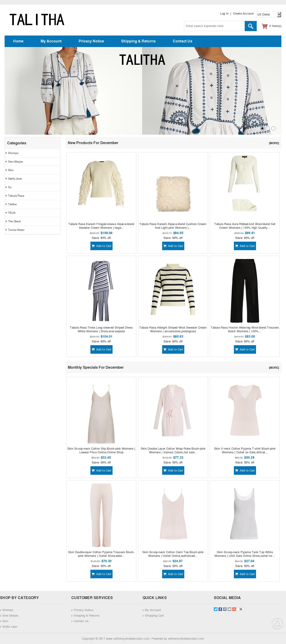Go to the My Account nav tab
This screenshot has width=286, height=644.
coord(51,41)
